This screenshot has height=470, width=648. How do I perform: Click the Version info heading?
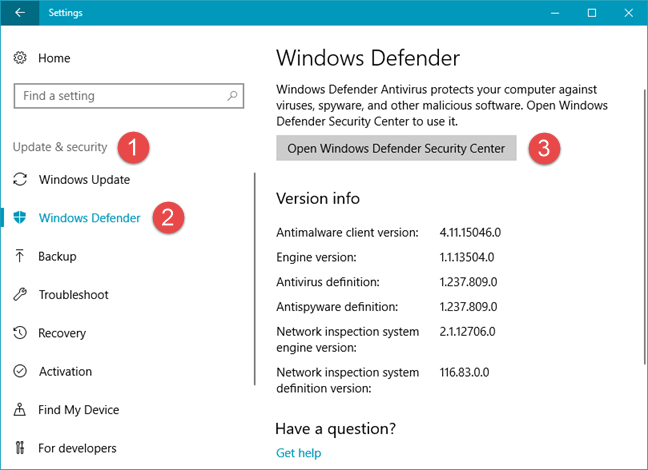pos(318,198)
